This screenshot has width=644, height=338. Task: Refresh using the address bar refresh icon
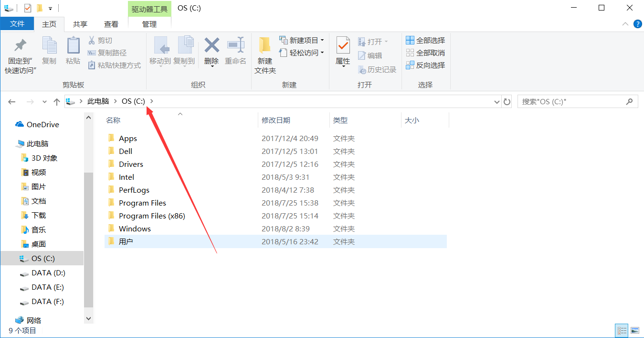[x=507, y=101]
